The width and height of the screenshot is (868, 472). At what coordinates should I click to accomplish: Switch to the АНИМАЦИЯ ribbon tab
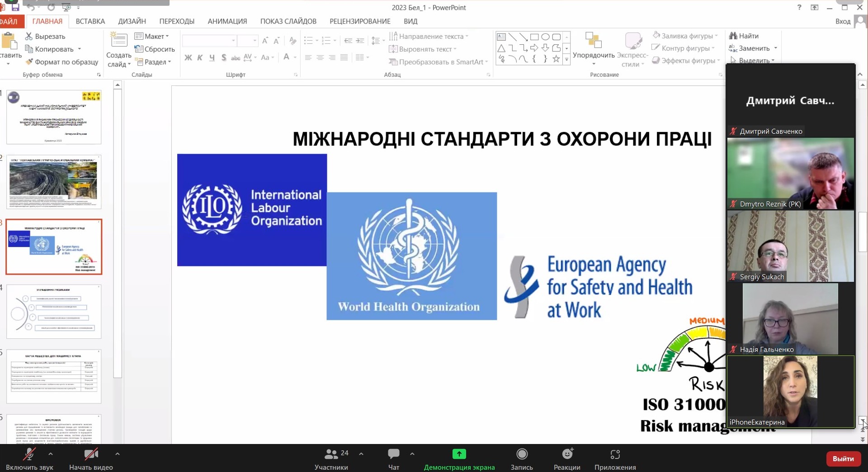tap(227, 21)
